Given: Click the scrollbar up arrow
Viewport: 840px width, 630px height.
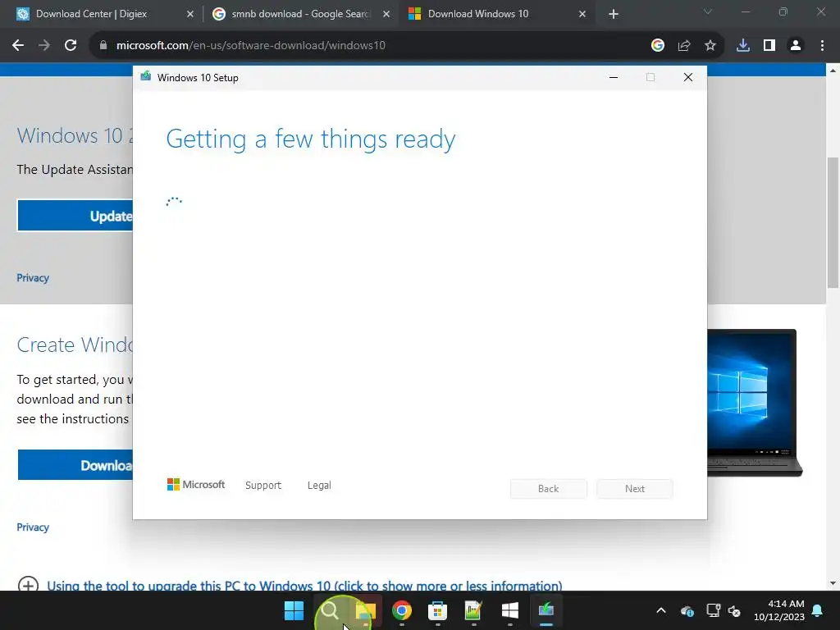Looking at the screenshot, I should (x=833, y=71).
